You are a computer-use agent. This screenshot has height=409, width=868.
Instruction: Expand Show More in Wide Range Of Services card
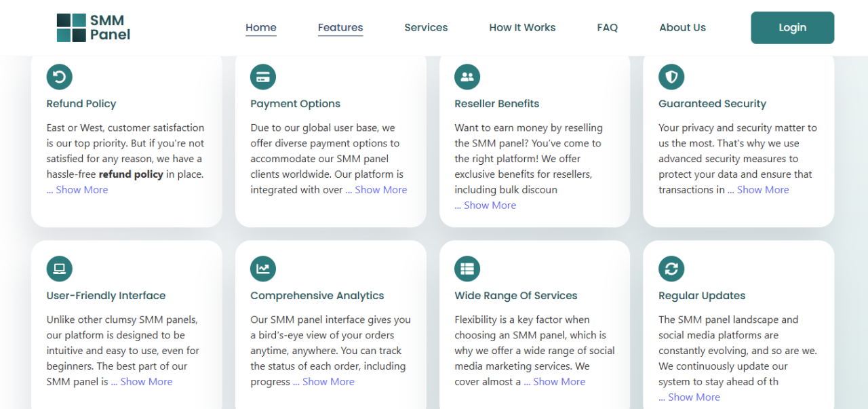point(555,382)
